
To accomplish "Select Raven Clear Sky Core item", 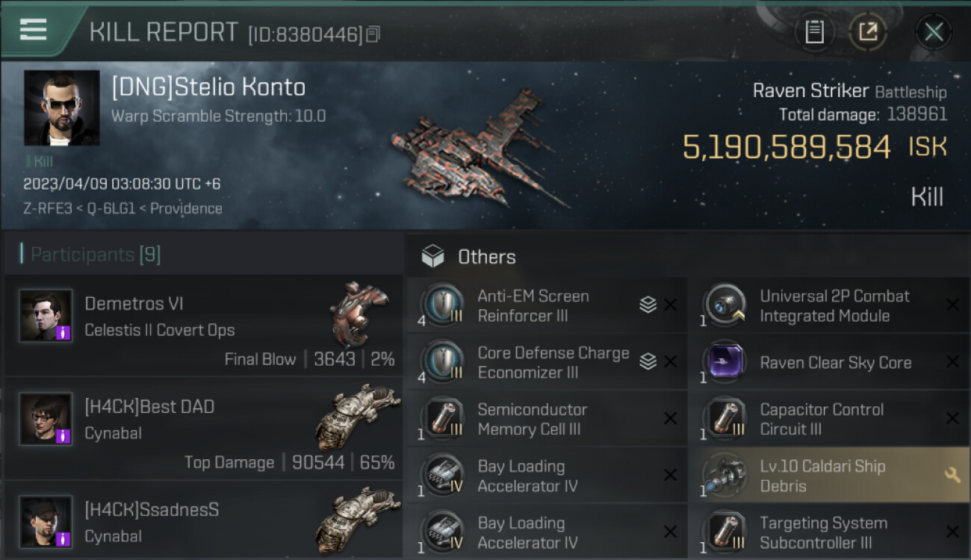I will tap(830, 362).
